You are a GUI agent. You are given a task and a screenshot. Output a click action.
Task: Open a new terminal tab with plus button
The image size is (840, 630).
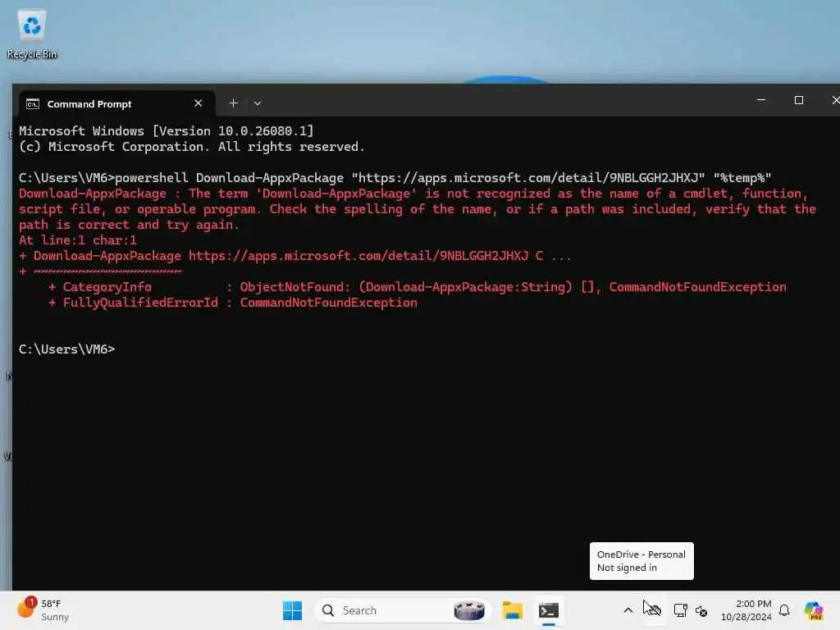234,103
